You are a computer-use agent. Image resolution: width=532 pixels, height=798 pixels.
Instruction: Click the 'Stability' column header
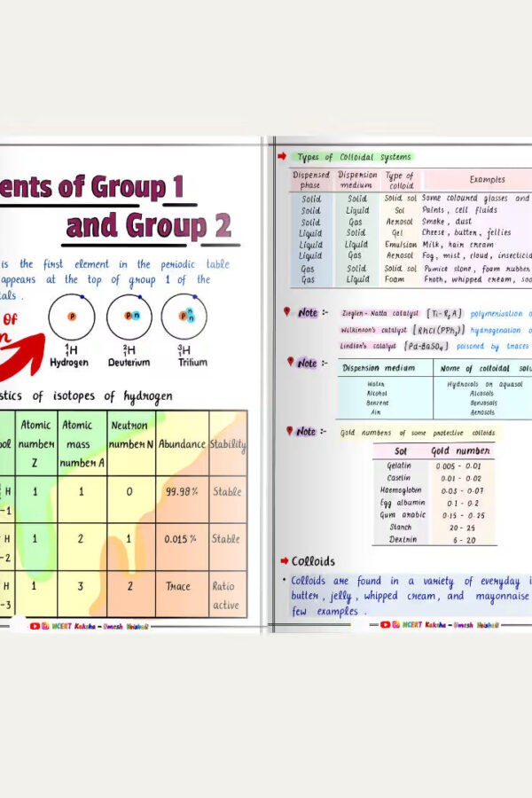228,444
